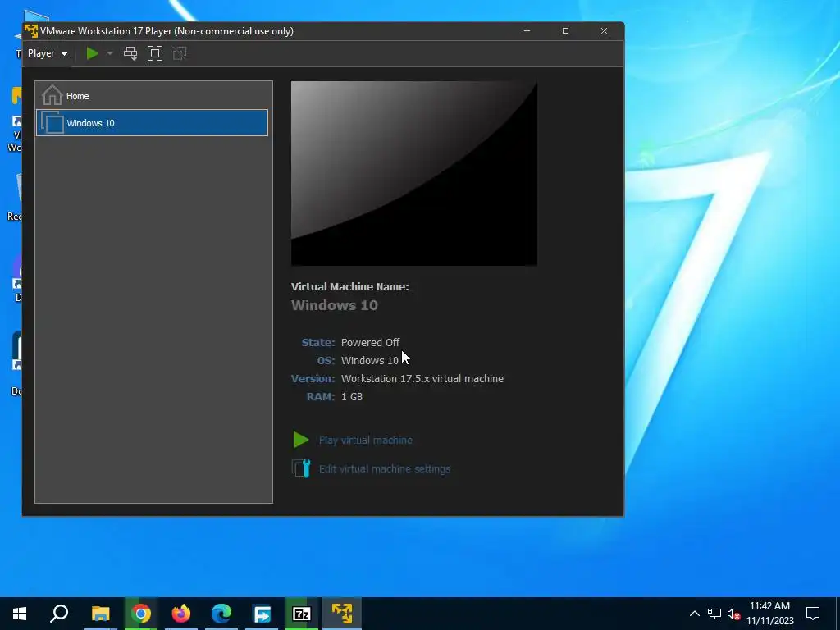The height and width of the screenshot is (630, 840).
Task: Click the '1 GB' RAM value
Action: 352,397
